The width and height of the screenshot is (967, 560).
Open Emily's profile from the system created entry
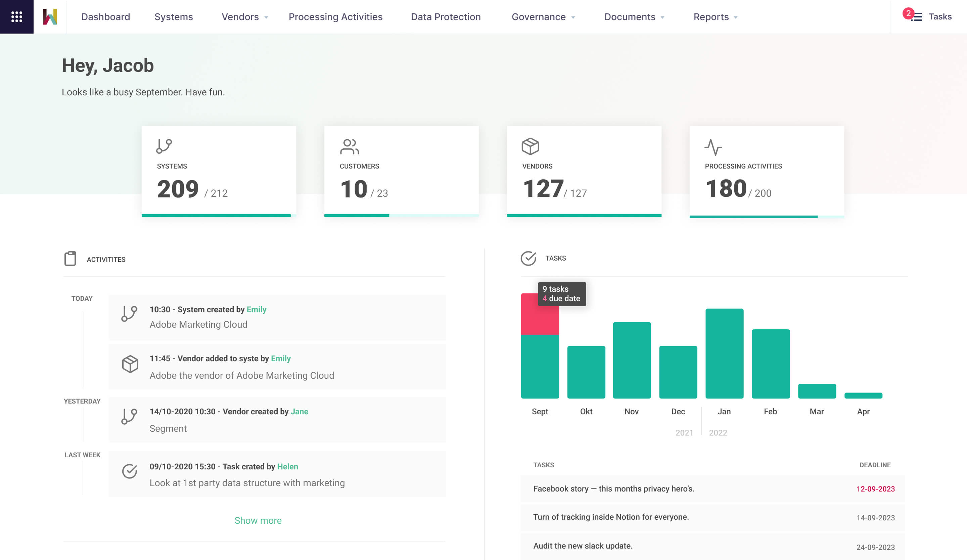(x=257, y=310)
